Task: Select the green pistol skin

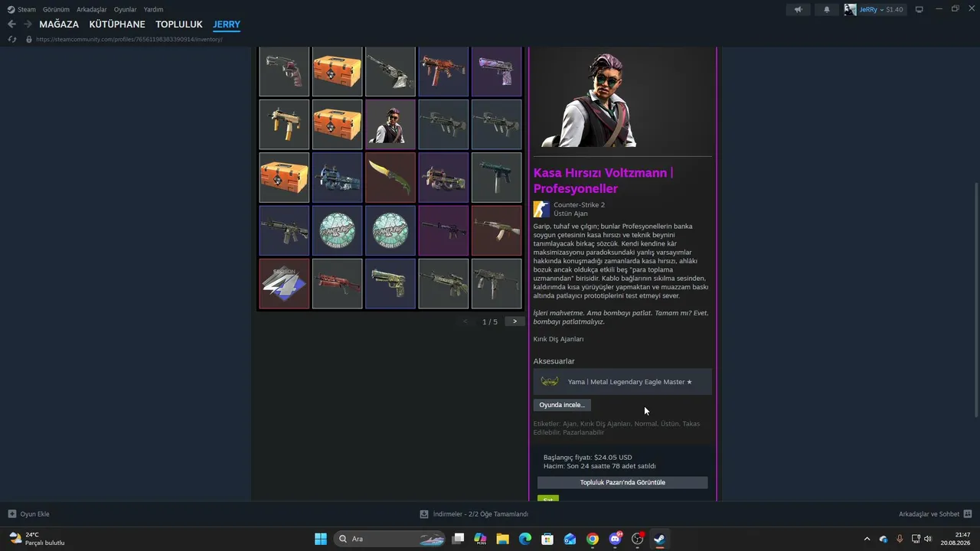Action: (390, 284)
